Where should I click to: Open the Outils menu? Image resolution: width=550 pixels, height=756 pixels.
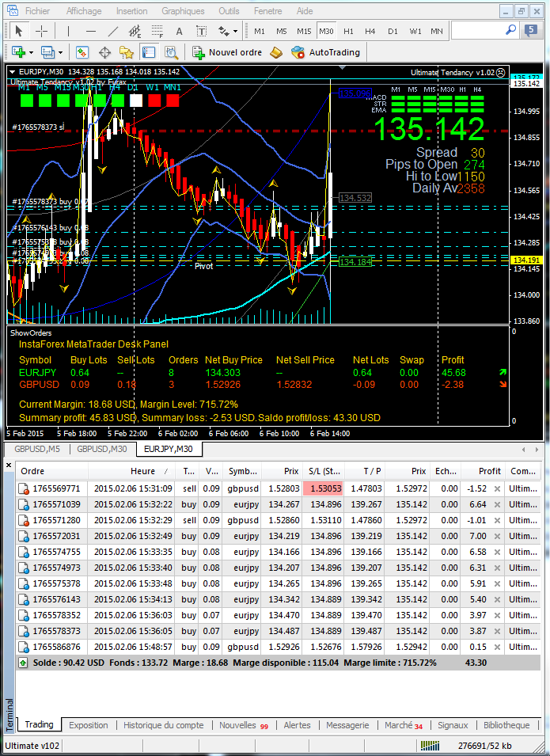click(229, 10)
